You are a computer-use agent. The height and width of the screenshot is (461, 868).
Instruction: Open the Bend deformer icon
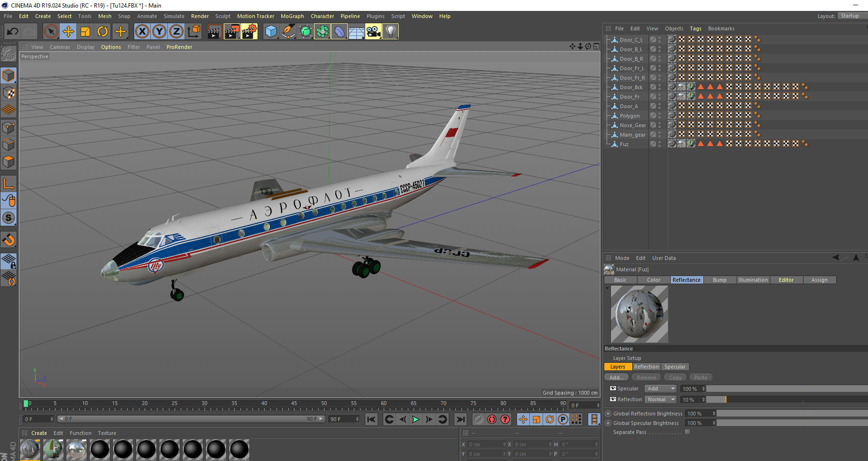click(x=339, y=32)
